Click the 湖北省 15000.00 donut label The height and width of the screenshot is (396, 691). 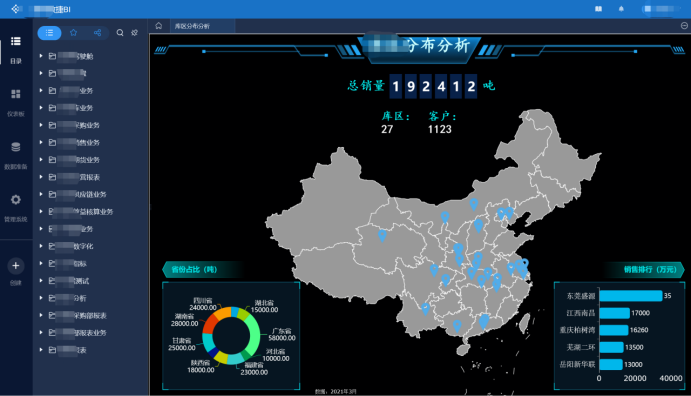[x=264, y=306]
